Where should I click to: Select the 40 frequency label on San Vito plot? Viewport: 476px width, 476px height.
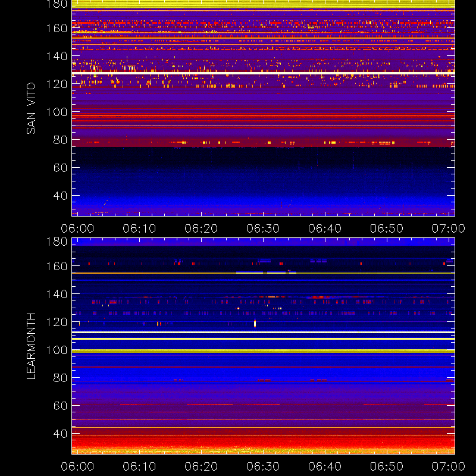pos(60,196)
